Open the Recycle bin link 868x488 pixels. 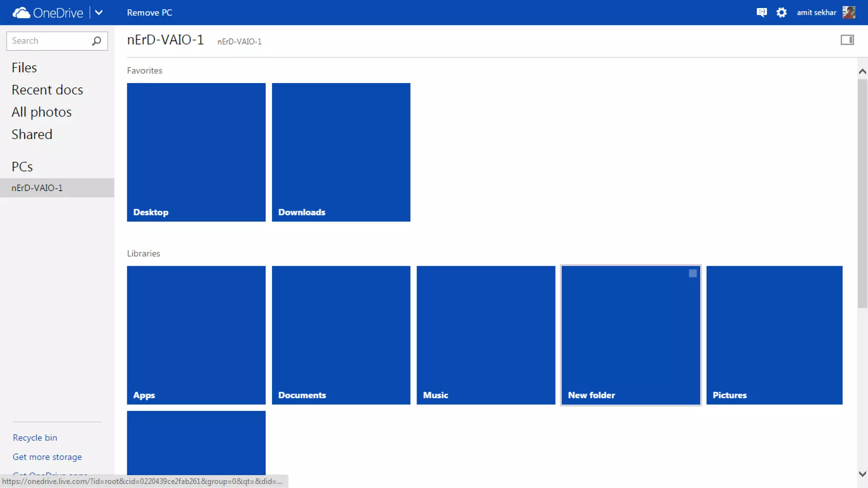pos(35,438)
